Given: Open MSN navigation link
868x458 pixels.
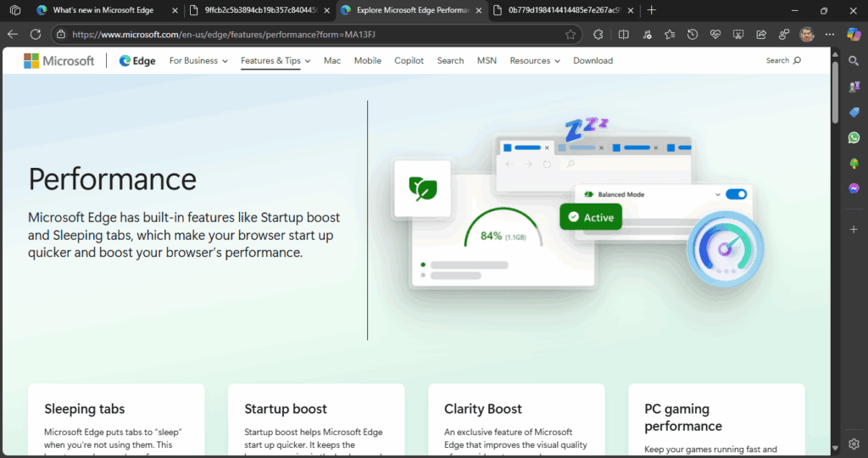Looking at the screenshot, I should [x=487, y=61].
